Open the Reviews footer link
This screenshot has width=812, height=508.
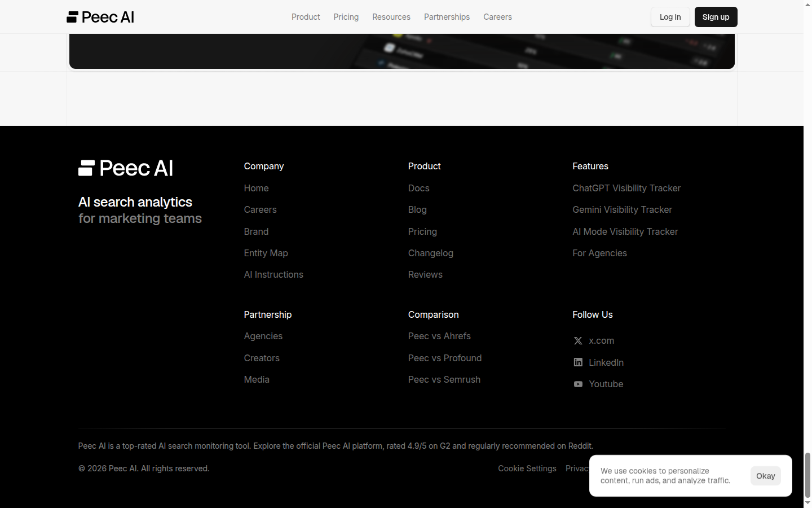[425, 274]
